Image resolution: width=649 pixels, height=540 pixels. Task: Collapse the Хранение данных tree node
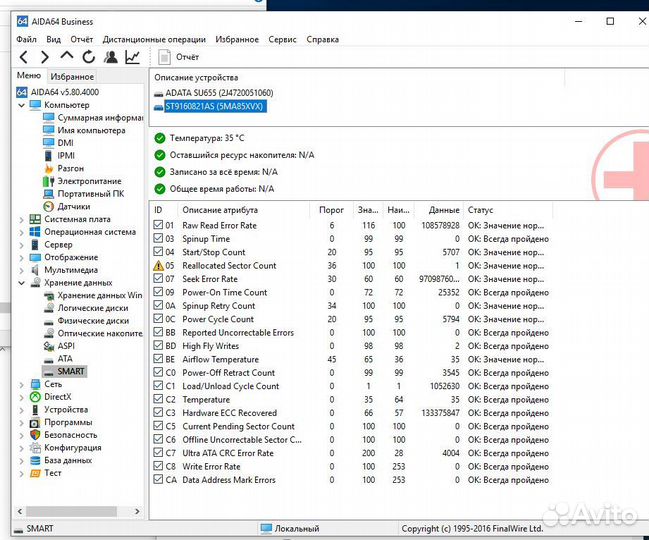(22, 283)
